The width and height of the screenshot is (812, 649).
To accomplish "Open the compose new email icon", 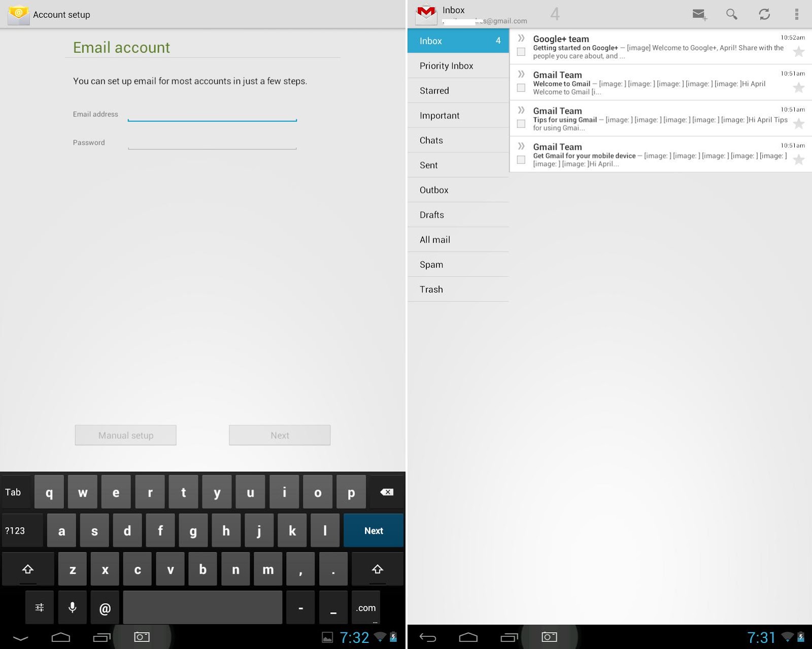I will click(699, 15).
